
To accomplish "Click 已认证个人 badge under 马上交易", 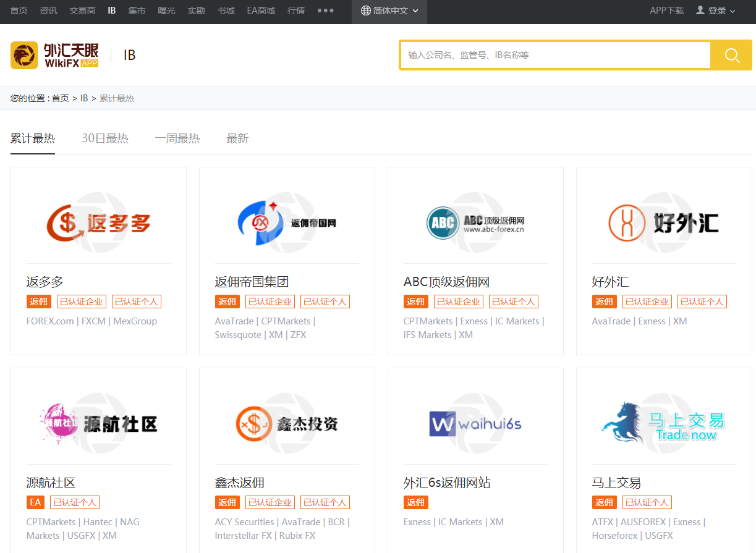I will coord(647,502).
